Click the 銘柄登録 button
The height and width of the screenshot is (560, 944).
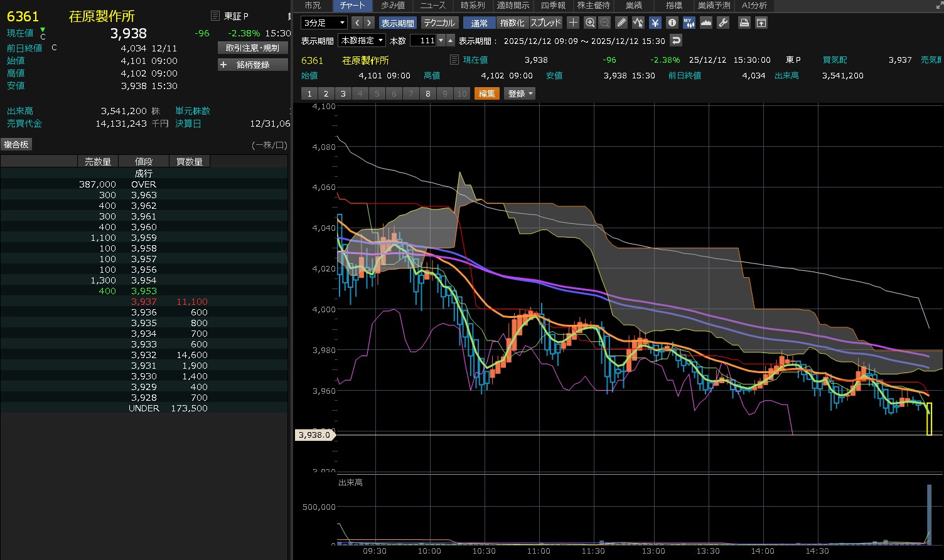253,65
